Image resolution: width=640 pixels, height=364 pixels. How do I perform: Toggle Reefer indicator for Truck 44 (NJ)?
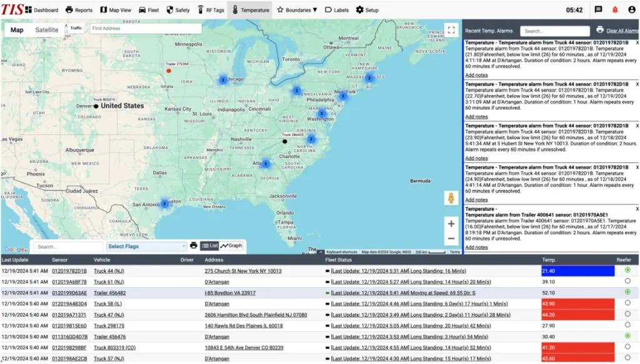point(627,270)
